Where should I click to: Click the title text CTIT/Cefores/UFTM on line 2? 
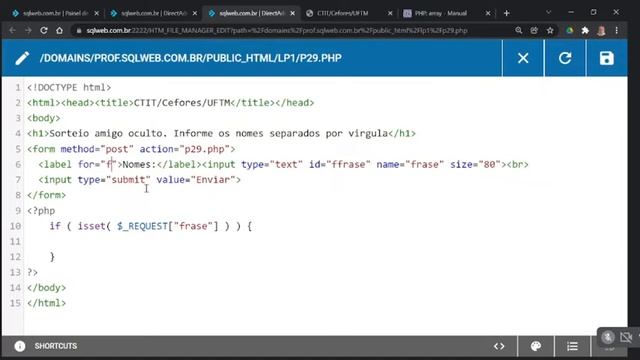(182, 102)
